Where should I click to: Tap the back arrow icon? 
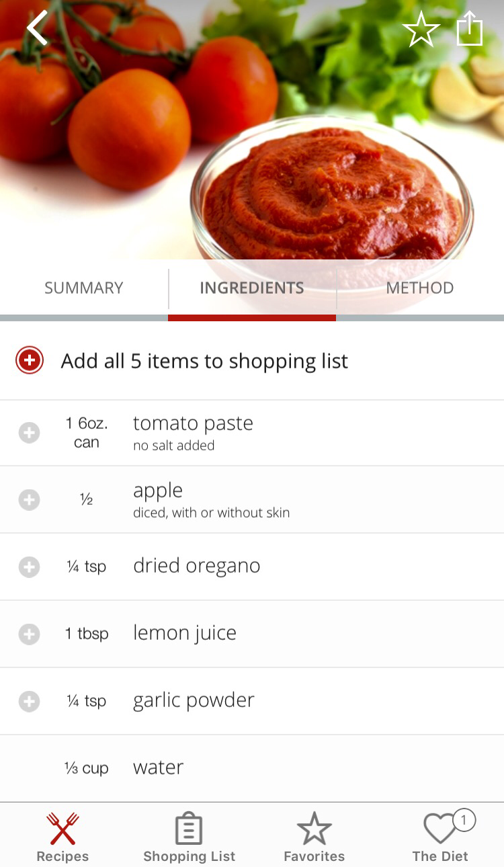point(38,29)
